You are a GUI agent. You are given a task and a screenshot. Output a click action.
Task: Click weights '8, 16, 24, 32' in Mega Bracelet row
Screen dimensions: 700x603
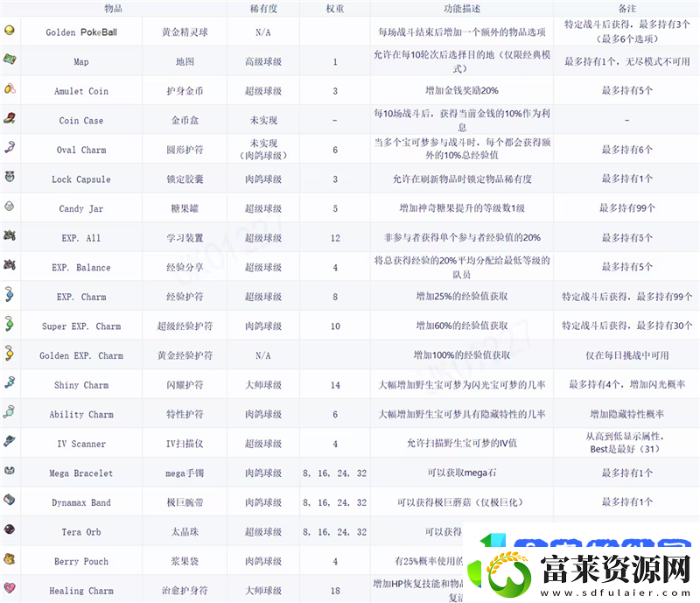(x=334, y=473)
